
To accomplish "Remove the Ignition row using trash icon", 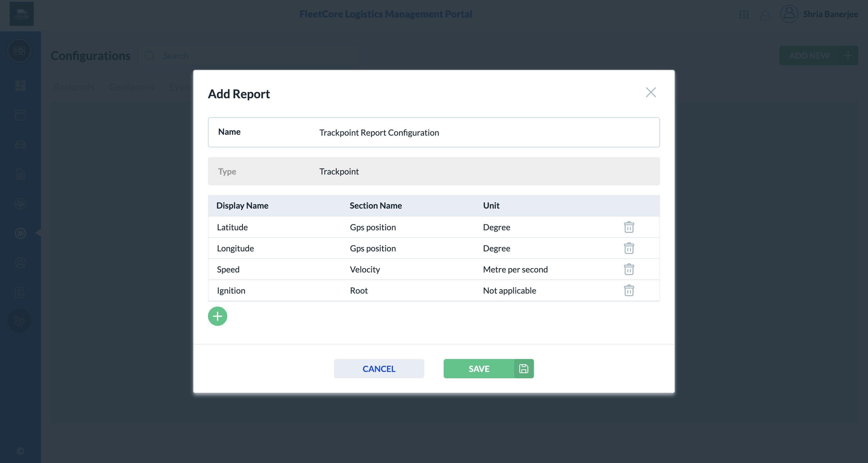I will click(x=629, y=291).
